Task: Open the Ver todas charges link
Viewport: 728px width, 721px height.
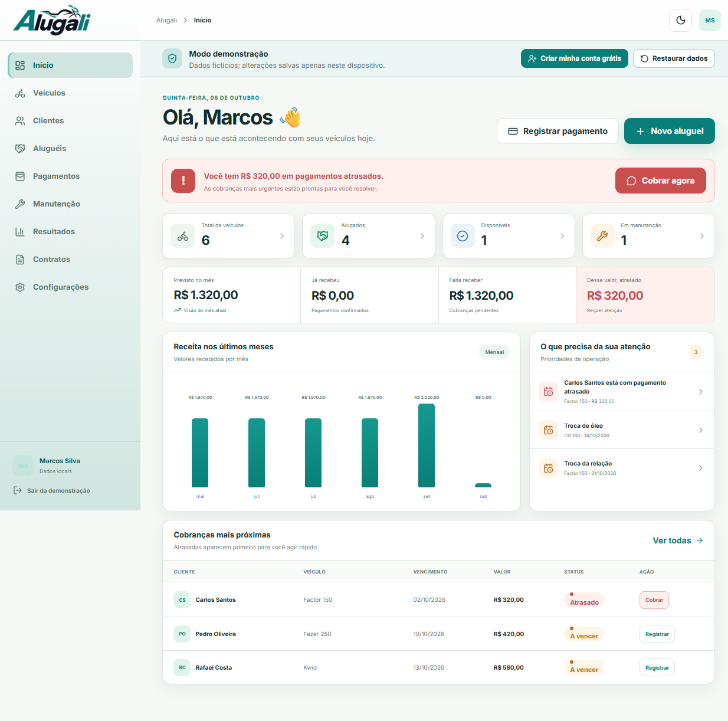Action: pyautogui.click(x=678, y=540)
